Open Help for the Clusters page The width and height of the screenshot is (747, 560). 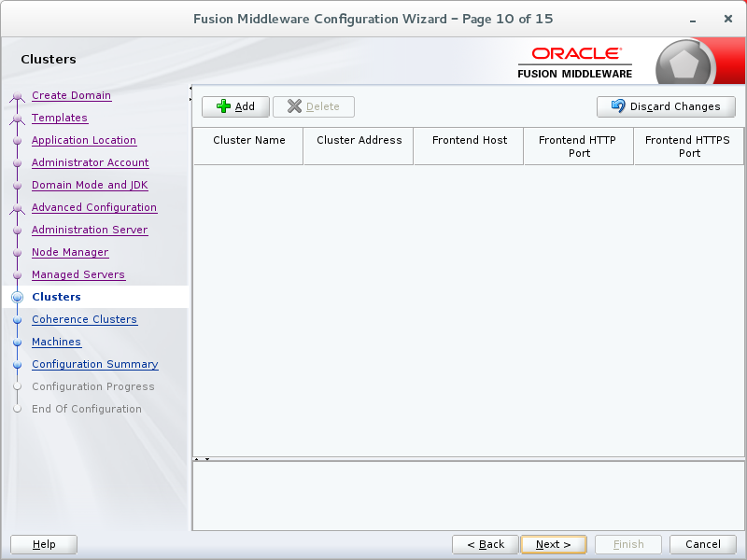[x=44, y=544]
